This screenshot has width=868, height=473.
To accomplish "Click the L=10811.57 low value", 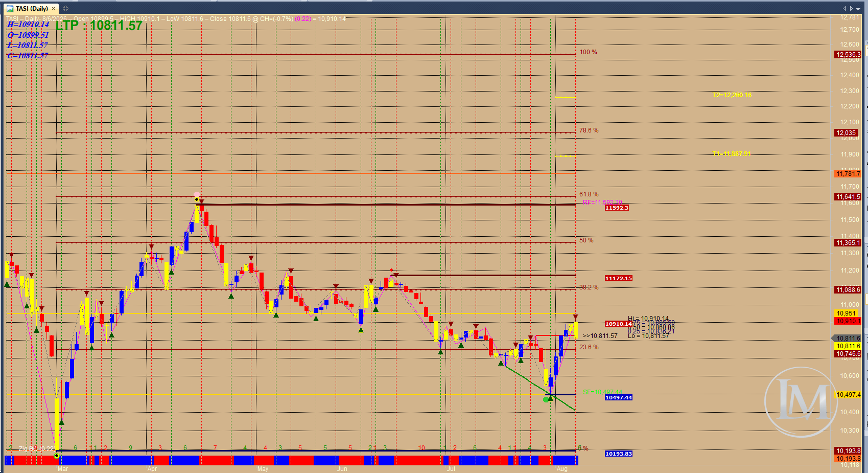I will 28,46.
